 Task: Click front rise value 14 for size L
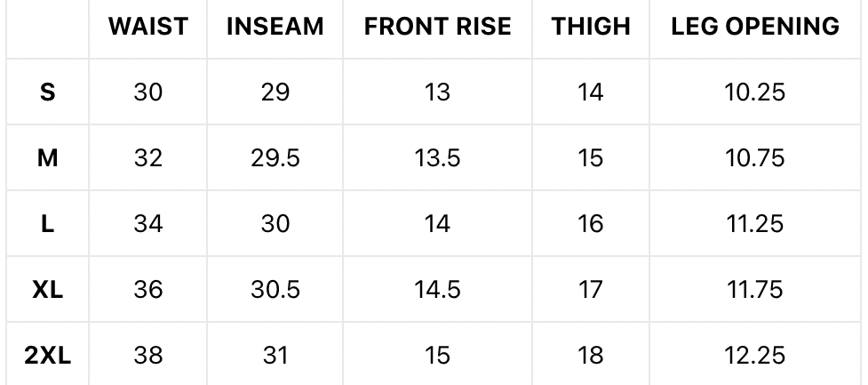point(438,224)
